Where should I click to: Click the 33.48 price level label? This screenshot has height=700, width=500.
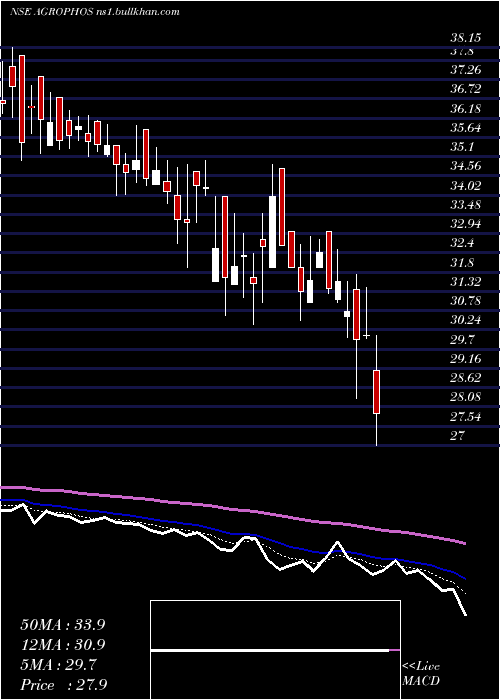coord(465,205)
